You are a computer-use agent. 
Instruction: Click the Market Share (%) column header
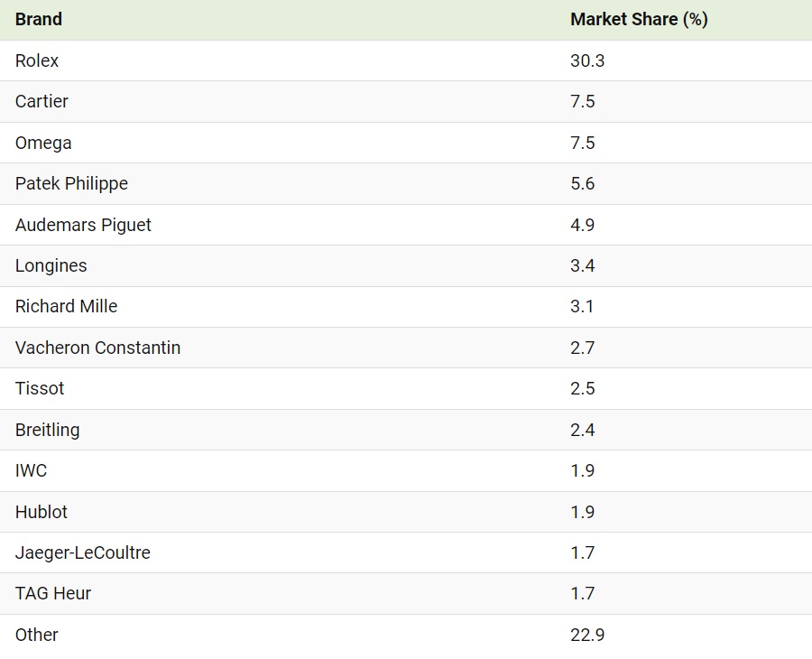(x=638, y=19)
